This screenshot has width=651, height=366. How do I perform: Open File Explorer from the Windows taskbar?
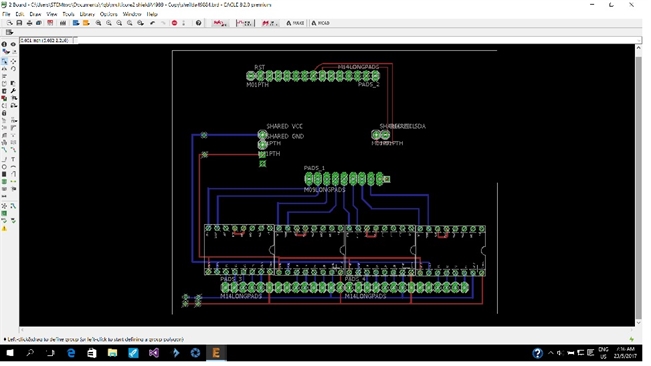[112, 353]
